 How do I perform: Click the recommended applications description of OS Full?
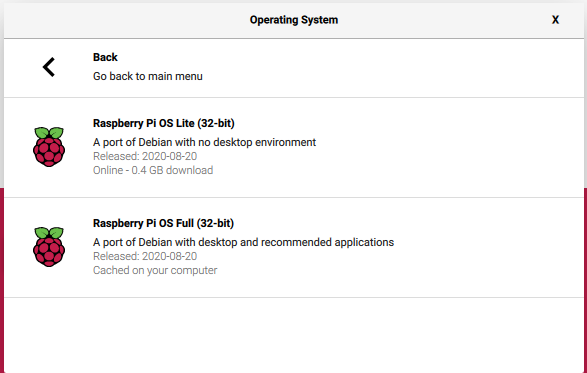[x=243, y=242]
